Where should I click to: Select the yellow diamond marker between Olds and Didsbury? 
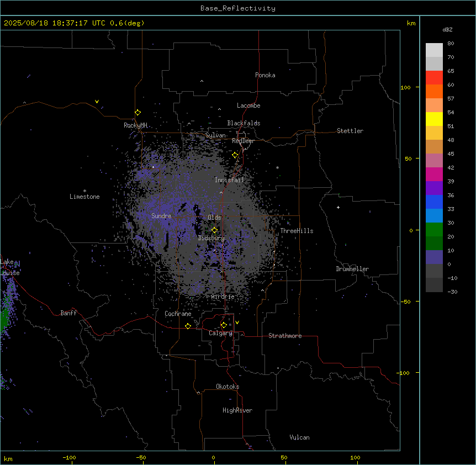[214, 230]
